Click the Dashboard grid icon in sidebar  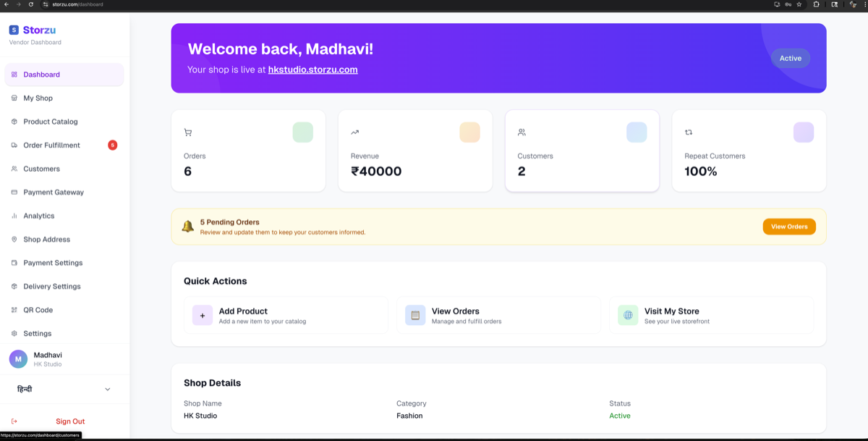point(14,75)
